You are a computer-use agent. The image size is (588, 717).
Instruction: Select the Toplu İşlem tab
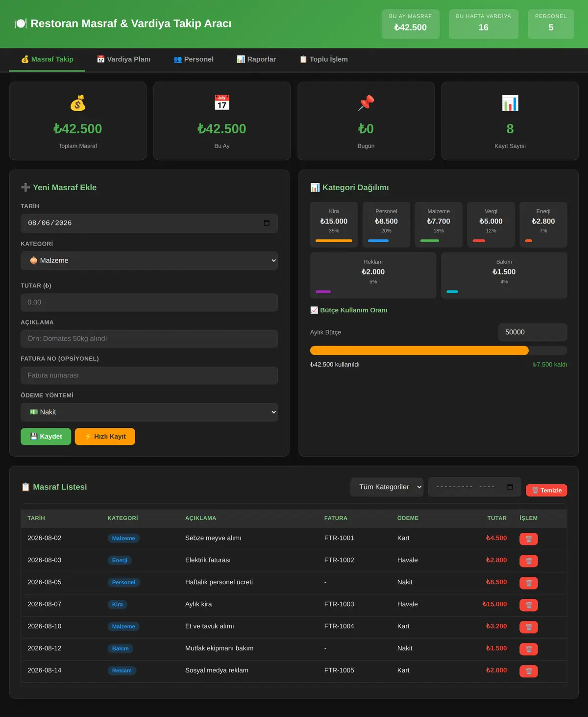click(324, 59)
